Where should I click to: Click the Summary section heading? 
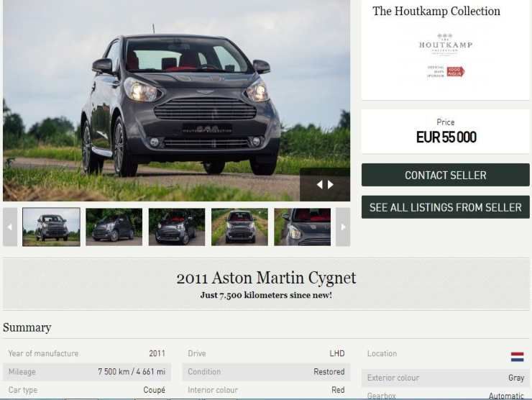27,328
